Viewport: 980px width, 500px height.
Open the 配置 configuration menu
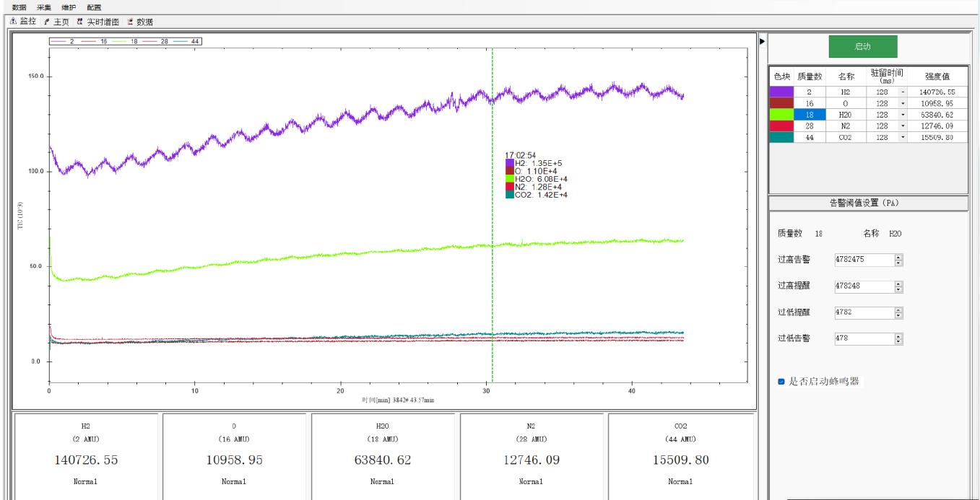point(94,7)
